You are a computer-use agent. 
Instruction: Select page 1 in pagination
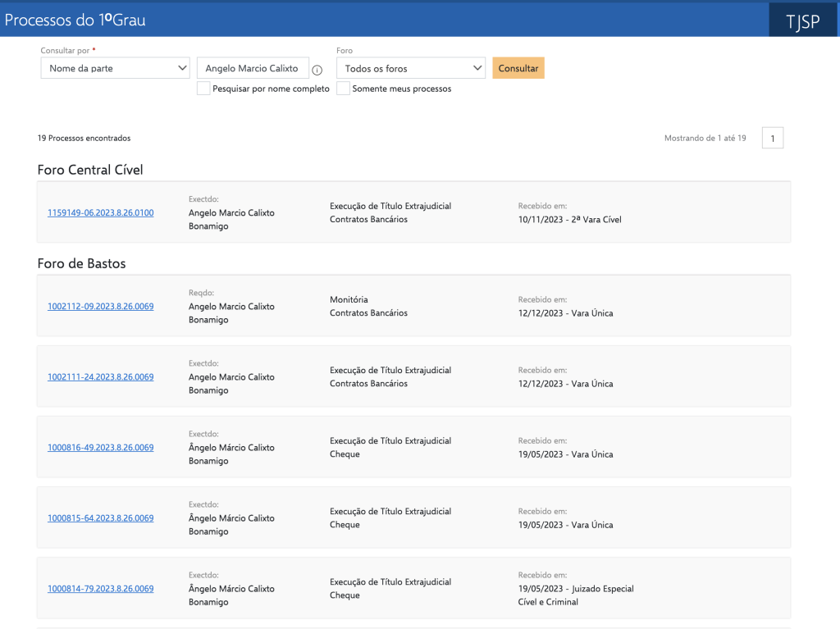pos(772,139)
